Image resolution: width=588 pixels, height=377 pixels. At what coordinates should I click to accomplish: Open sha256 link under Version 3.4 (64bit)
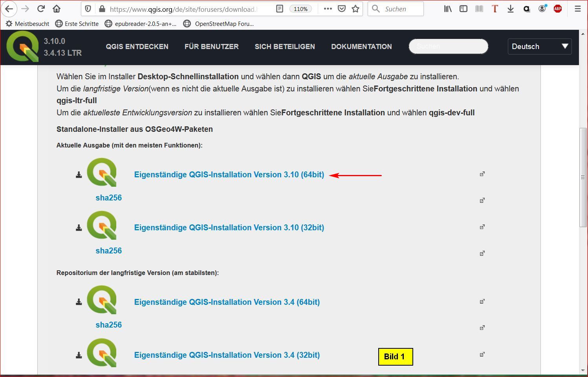[x=108, y=325]
